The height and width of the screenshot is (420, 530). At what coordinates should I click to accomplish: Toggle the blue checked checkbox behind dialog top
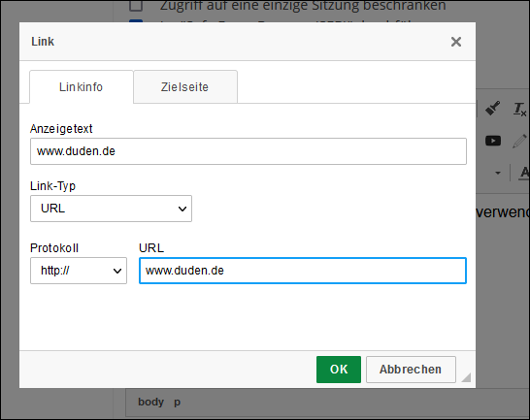[136, 21]
